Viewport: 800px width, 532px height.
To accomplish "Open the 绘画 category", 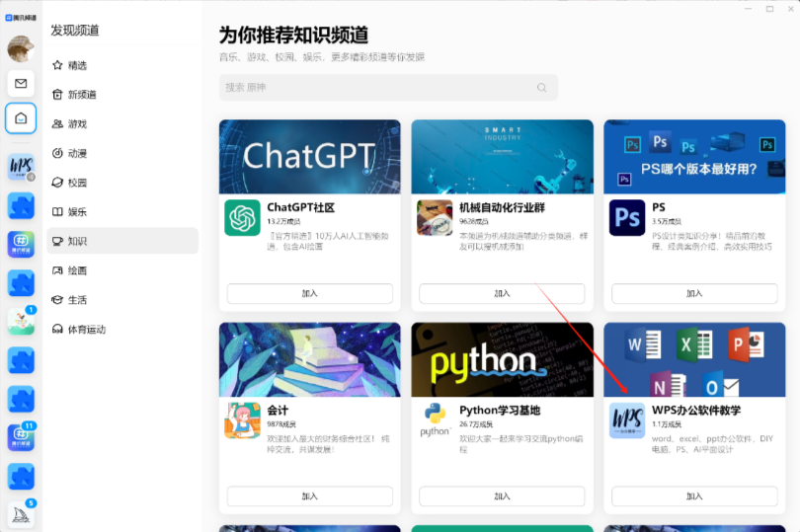I will pos(122,270).
